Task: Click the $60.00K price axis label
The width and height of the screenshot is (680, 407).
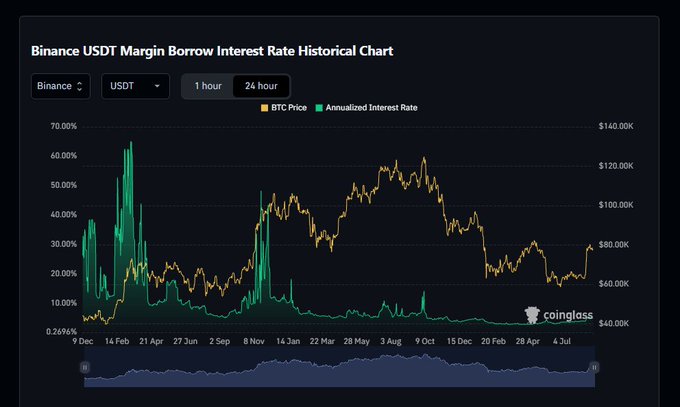Action: tap(614, 284)
